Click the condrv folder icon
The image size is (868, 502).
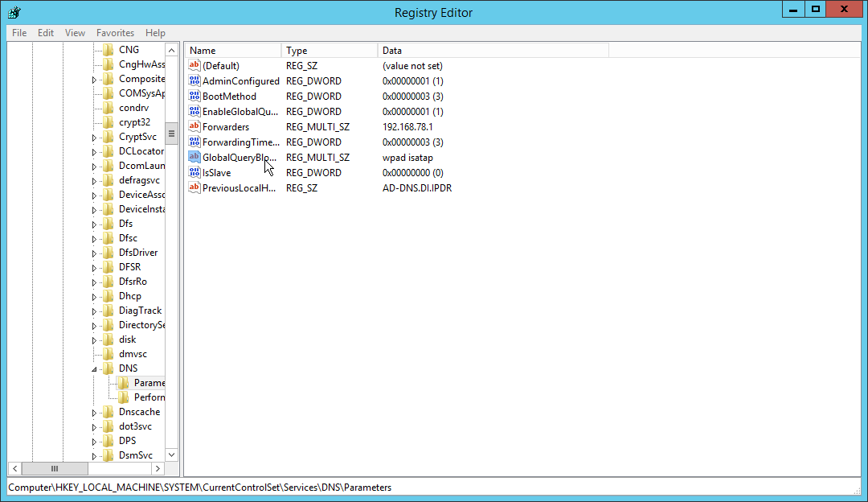pyautogui.click(x=108, y=108)
